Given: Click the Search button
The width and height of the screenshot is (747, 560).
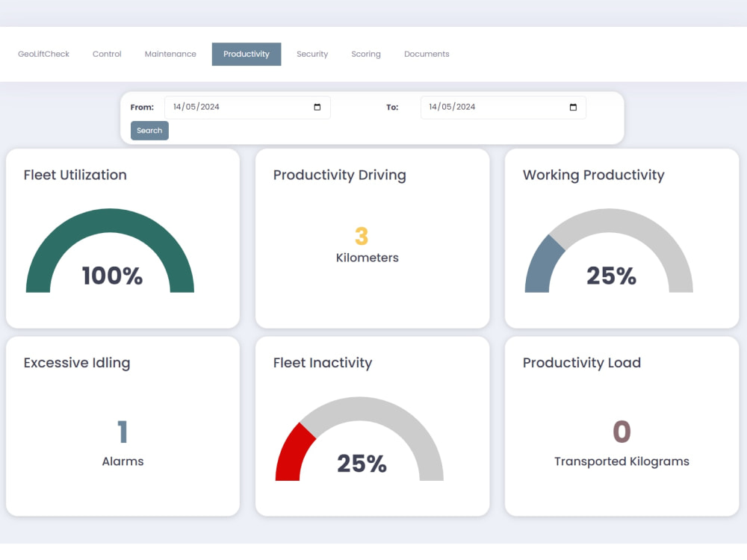Looking at the screenshot, I should [149, 131].
